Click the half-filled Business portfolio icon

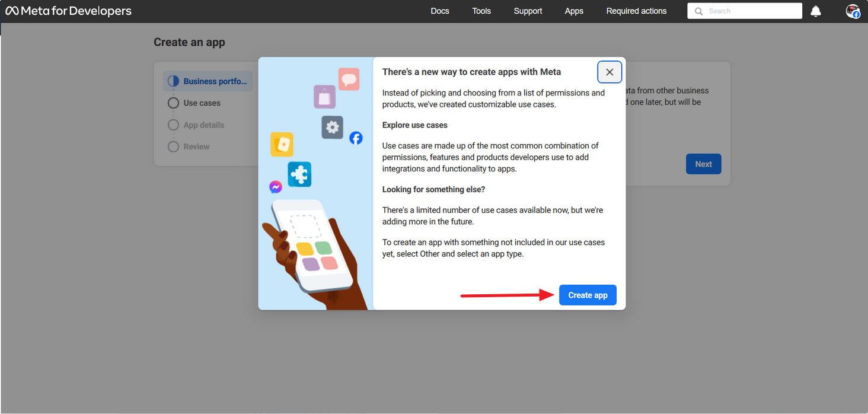click(x=173, y=81)
